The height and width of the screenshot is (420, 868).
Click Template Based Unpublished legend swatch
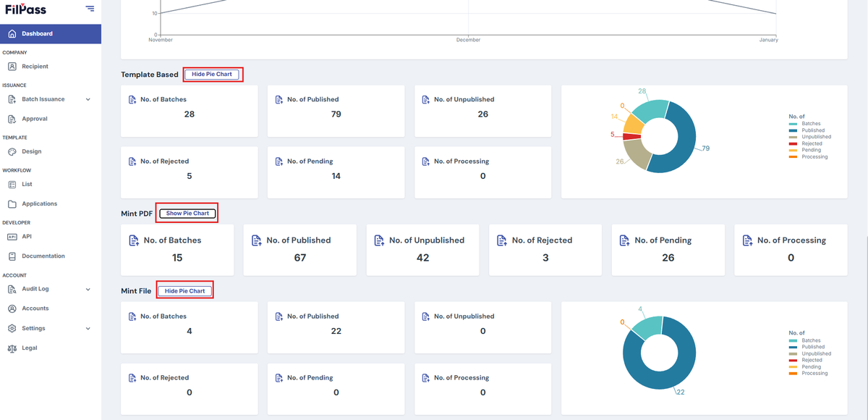(x=793, y=137)
